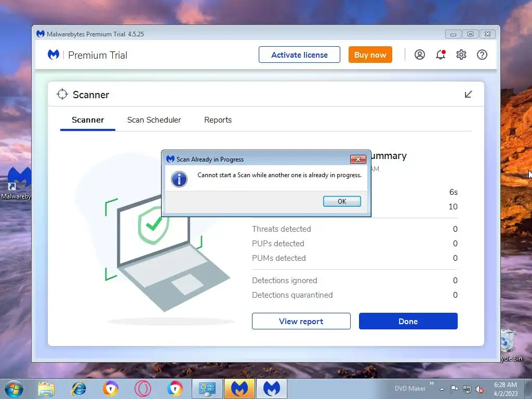This screenshot has height=399, width=532.
Task: Click the Detections quarantined count 0
Action: pos(455,295)
